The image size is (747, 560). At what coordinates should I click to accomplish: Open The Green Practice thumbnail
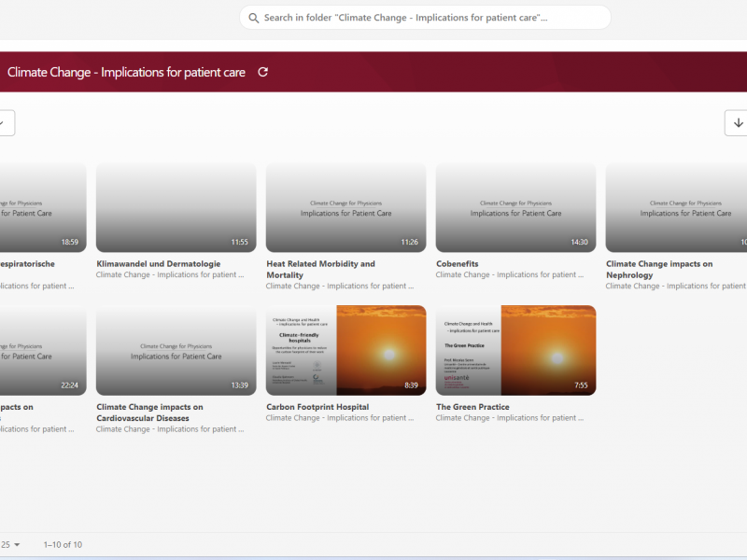[x=515, y=350]
